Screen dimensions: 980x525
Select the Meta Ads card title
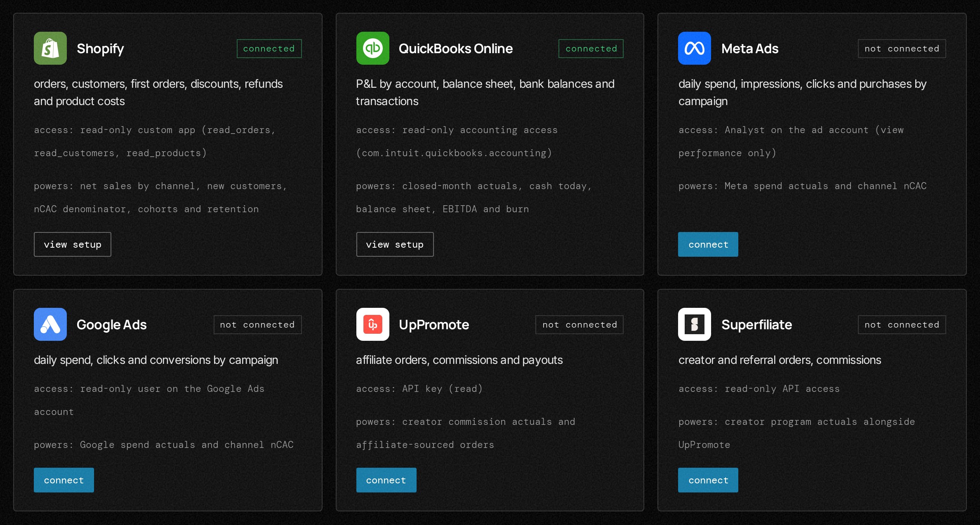750,49
